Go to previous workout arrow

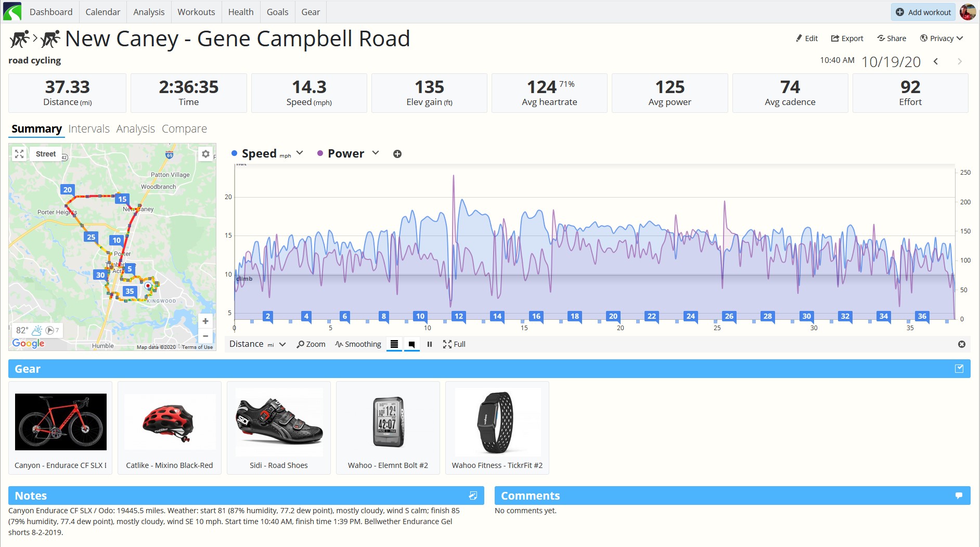(x=936, y=61)
